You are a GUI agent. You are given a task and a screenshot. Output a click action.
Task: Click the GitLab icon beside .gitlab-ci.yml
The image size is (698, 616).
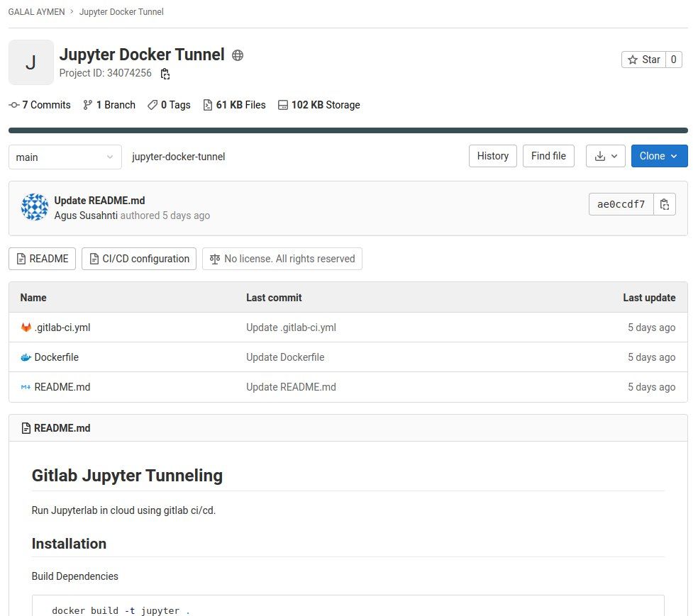26,327
